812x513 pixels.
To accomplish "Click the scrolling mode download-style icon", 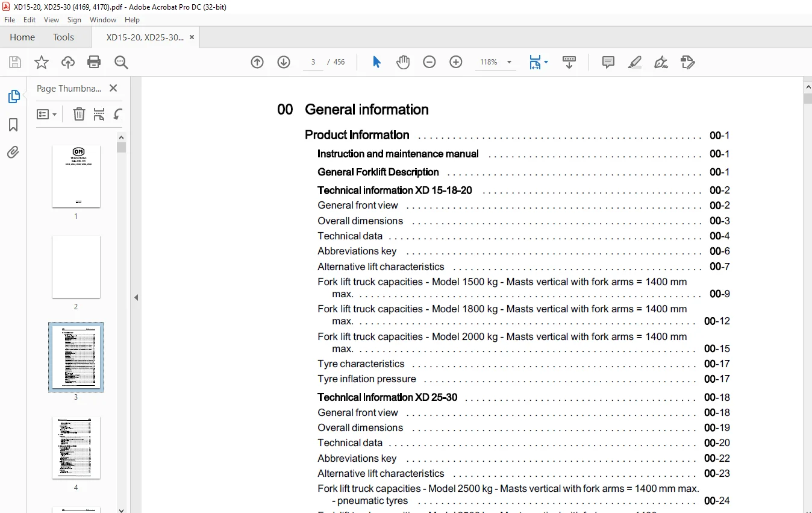I will point(569,62).
